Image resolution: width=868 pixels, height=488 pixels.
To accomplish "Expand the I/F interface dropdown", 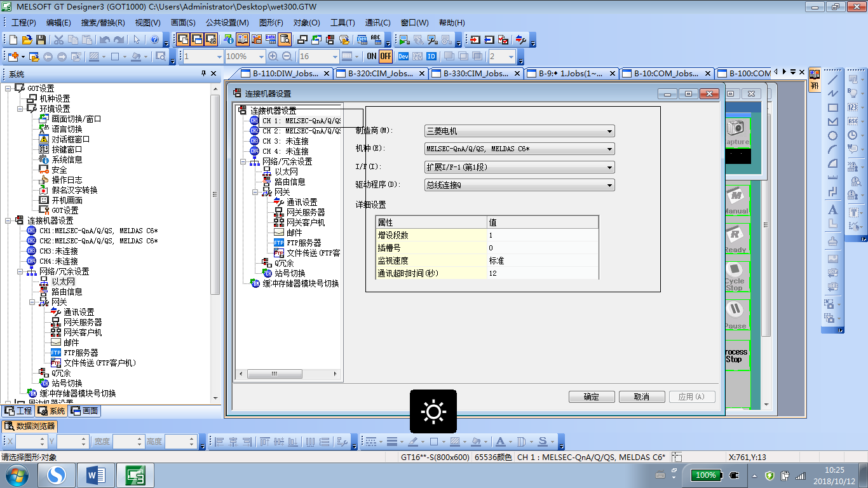I will click(x=519, y=168).
